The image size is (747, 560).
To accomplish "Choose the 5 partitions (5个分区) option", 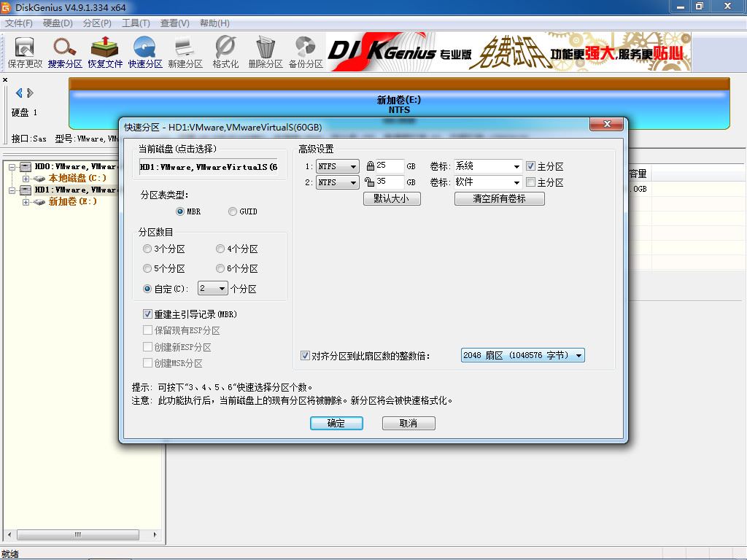I will [147, 268].
